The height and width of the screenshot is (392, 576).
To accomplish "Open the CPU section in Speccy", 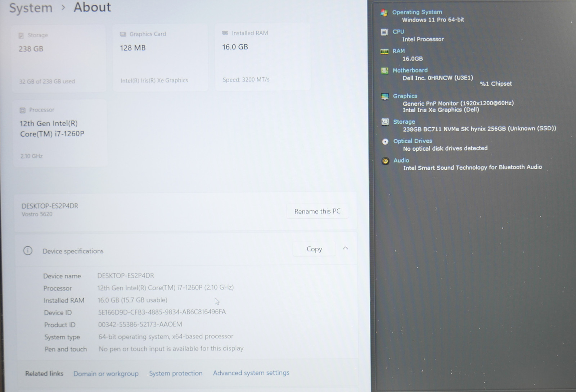I will [x=398, y=32].
